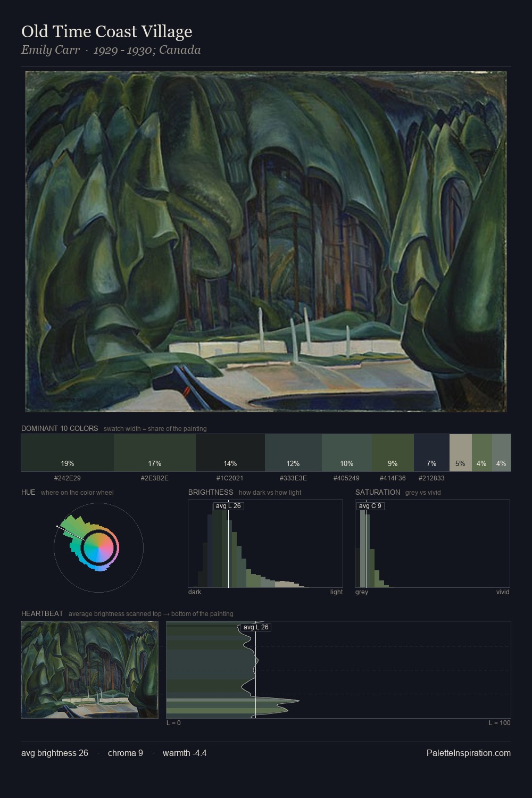Image resolution: width=532 pixels, height=798 pixels.
Task: Click the 19% swatch #242E29
Action: (68, 453)
